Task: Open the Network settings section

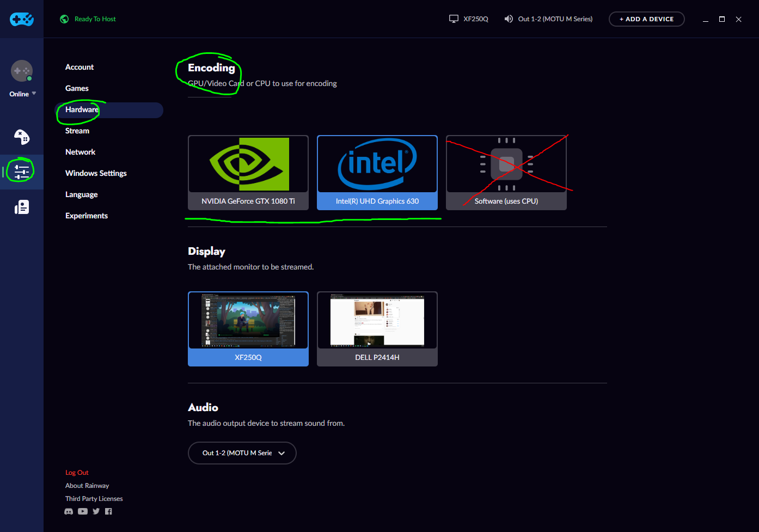Action: (80, 152)
